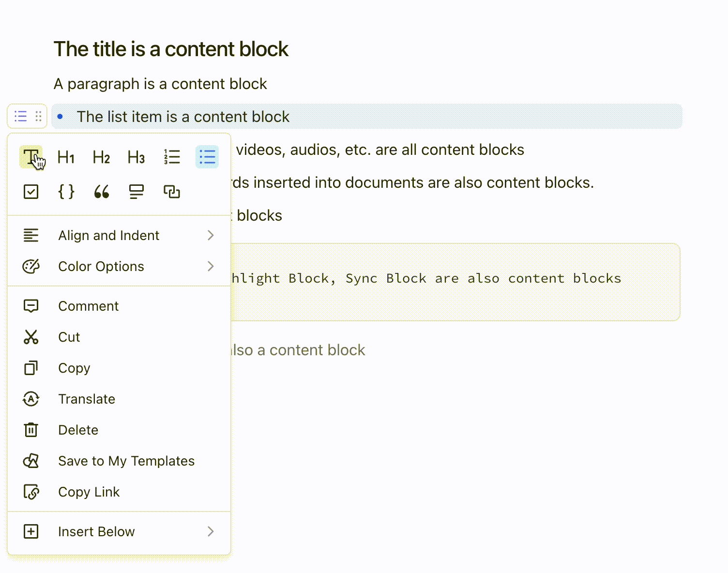This screenshot has height=573, width=728.
Task: Toggle the highlight block style
Action: [x=136, y=192]
